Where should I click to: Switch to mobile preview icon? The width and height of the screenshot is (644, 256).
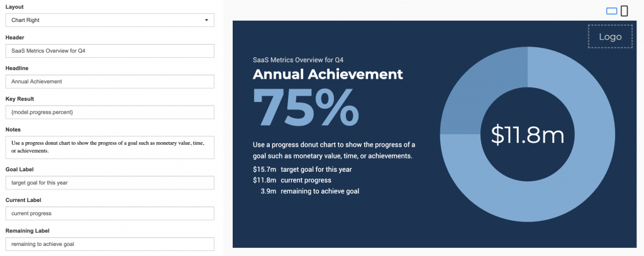coord(625,11)
